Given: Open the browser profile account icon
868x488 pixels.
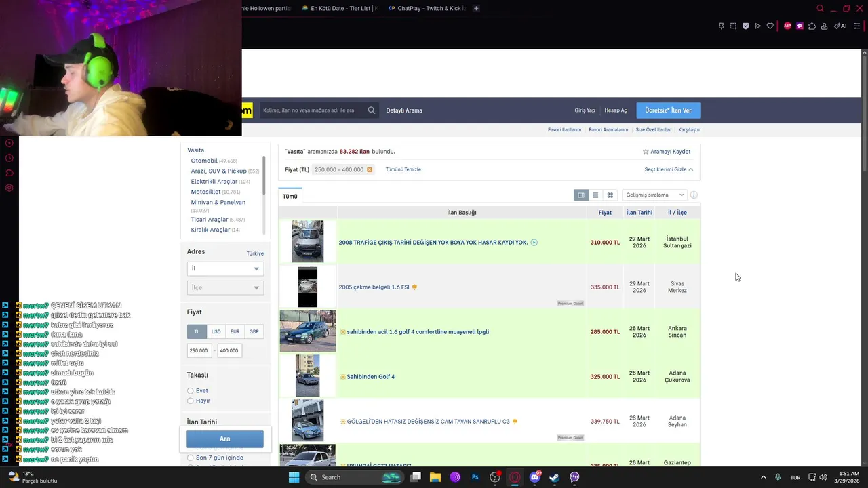Looking at the screenshot, I should (x=824, y=26).
